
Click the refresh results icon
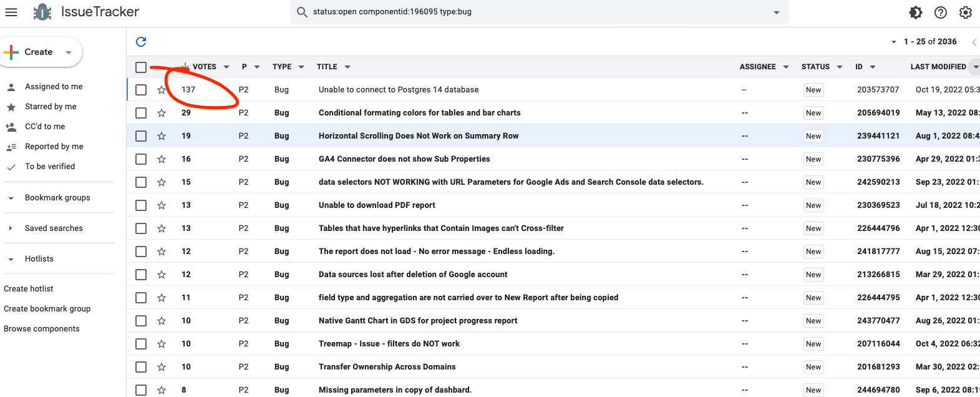point(141,42)
